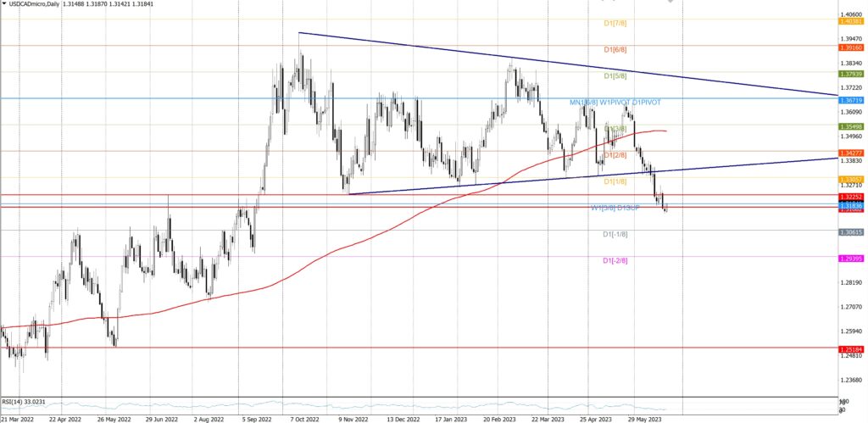Select the D1[-1/8] gray level label
The image size is (868, 423).
point(615,234)
